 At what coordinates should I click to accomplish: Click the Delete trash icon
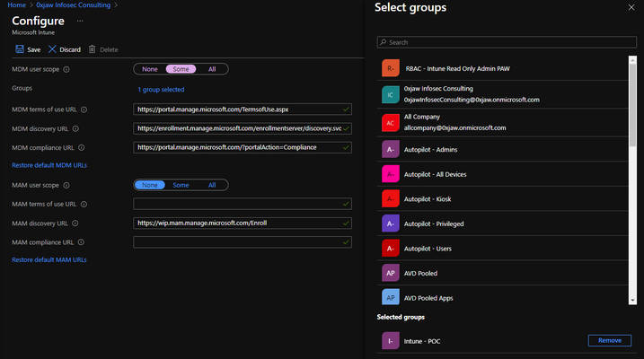point(92,49)
